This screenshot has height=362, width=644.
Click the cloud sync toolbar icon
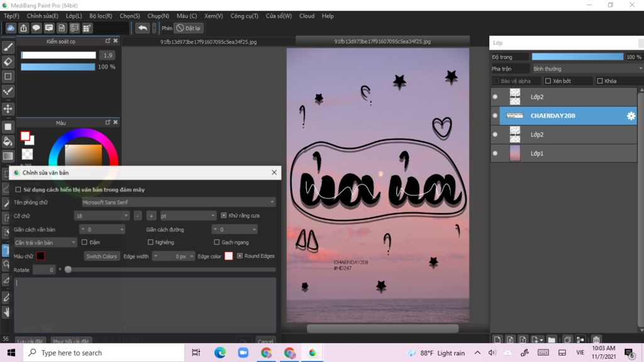coord(11,28)
